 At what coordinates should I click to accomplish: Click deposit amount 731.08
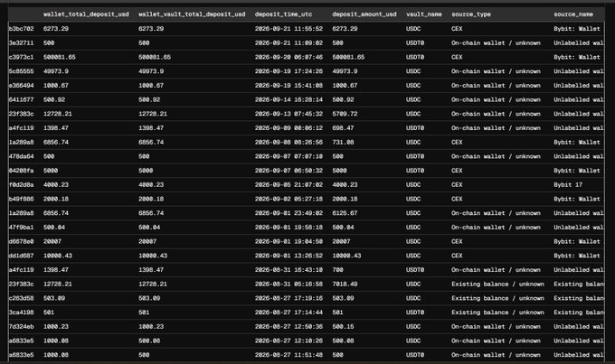click(x=343, y=142)
